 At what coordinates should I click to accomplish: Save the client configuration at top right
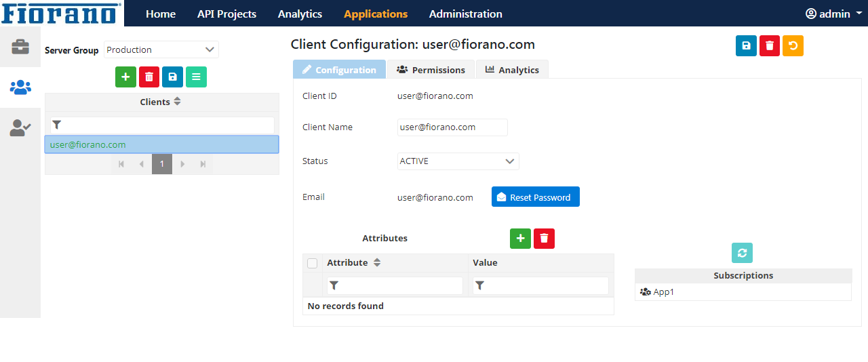tap(746, 46)
